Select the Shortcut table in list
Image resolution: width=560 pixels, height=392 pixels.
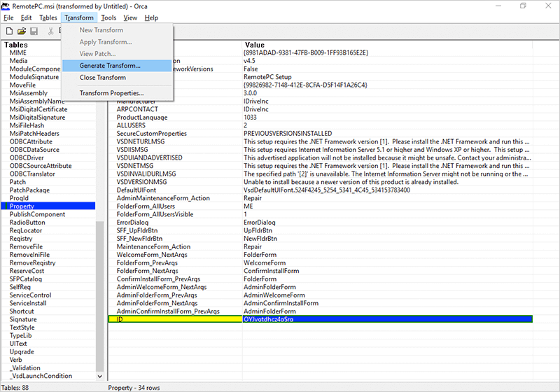point(22,311)
